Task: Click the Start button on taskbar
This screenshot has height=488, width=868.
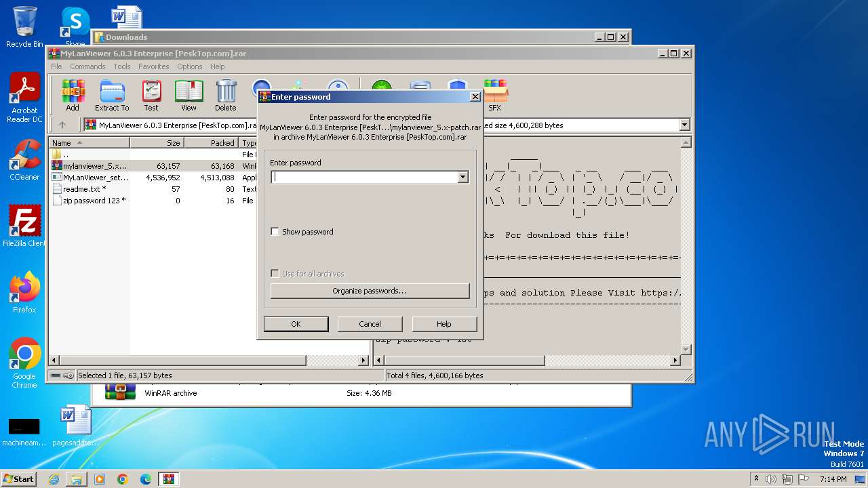Action: coord(19,479)
